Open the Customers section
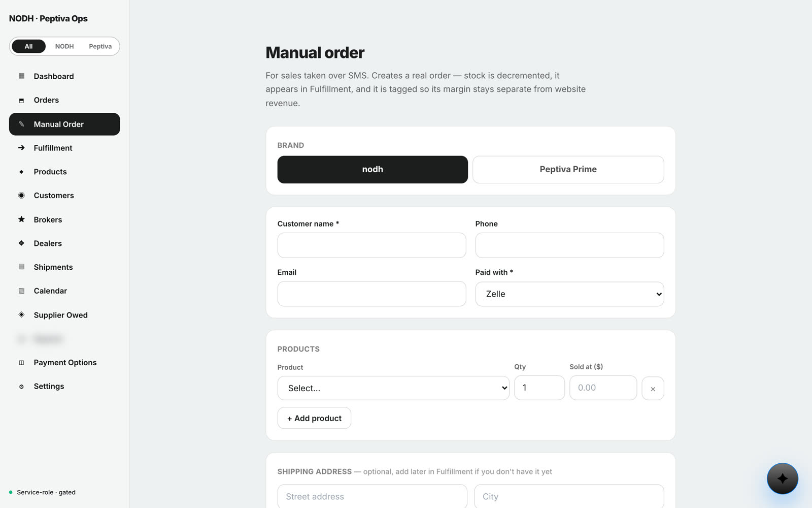The height and width of the screenshot is (508, 812). coord(64,196)
